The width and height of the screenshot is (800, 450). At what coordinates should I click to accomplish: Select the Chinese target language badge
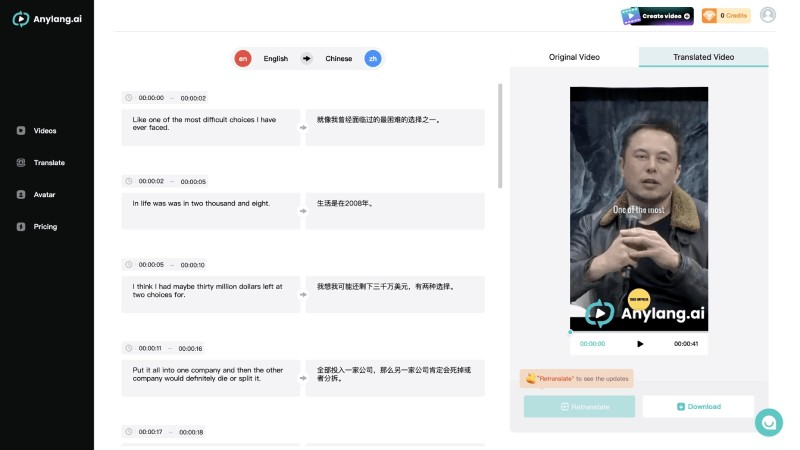pos(372,59)
